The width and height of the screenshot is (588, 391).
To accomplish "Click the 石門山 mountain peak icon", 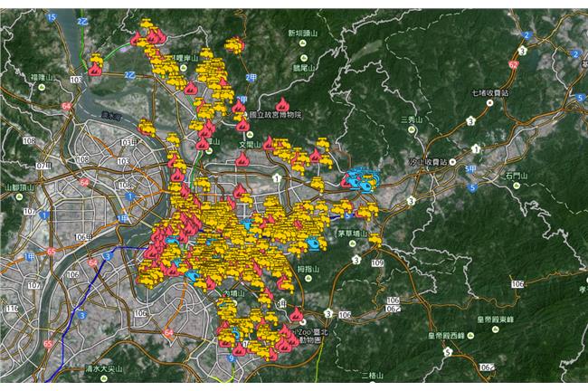I will point(517,186).
